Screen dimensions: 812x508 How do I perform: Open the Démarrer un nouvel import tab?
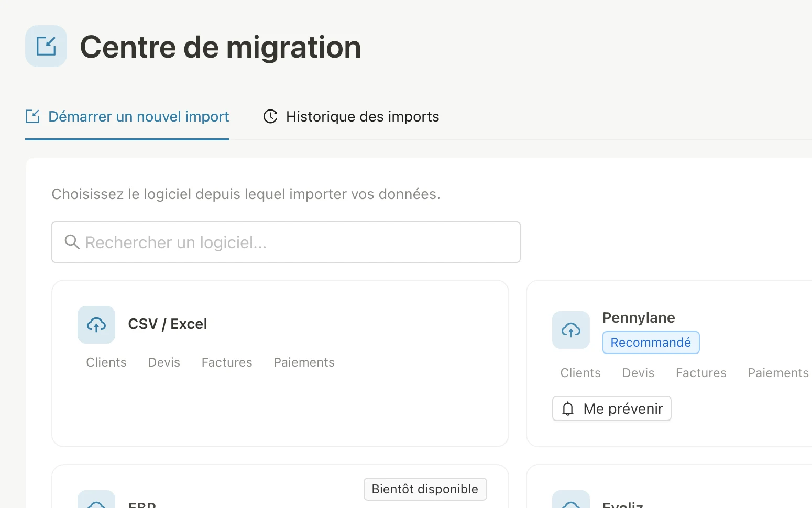point(127,117)
